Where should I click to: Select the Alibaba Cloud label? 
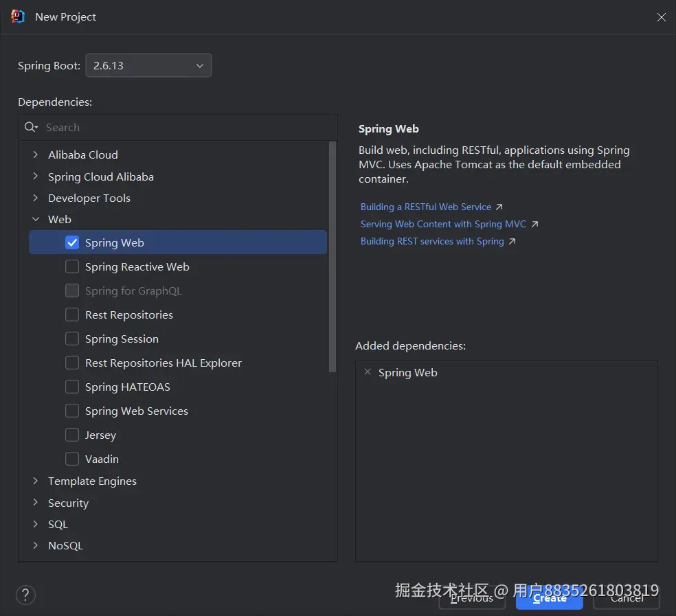pyautogui.click(x=82, y=155)
